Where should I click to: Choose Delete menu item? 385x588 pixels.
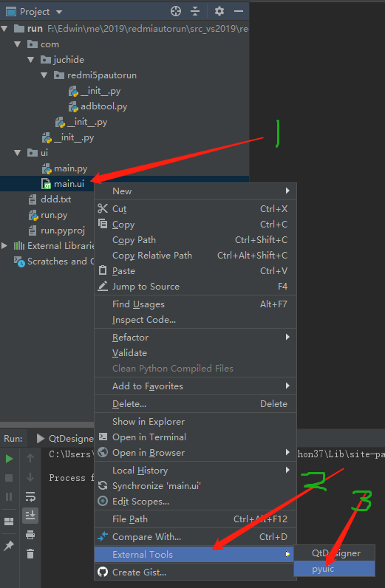[195, 404]
